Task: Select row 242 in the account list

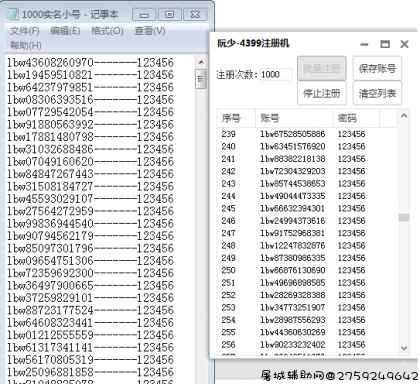Action: tap(307, 171)
